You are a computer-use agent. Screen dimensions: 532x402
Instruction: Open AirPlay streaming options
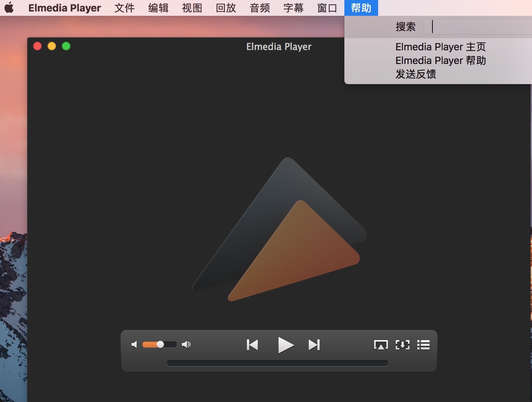381,345
